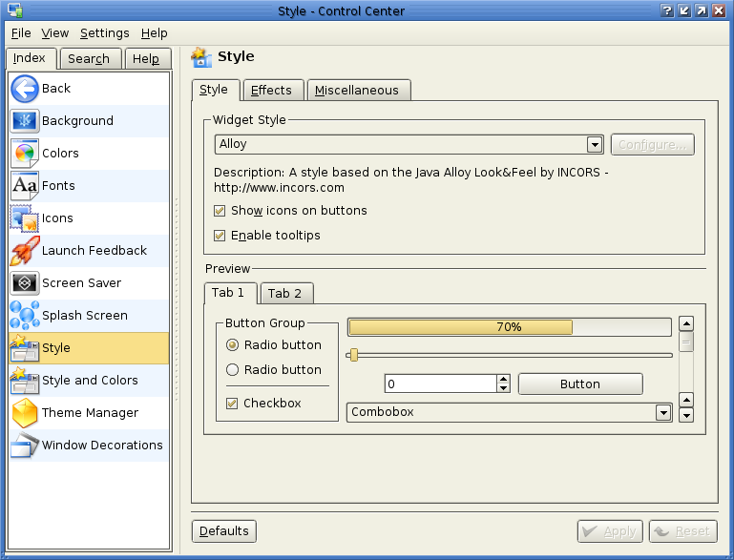Click the preview slider handle

[x=354, y=356]
